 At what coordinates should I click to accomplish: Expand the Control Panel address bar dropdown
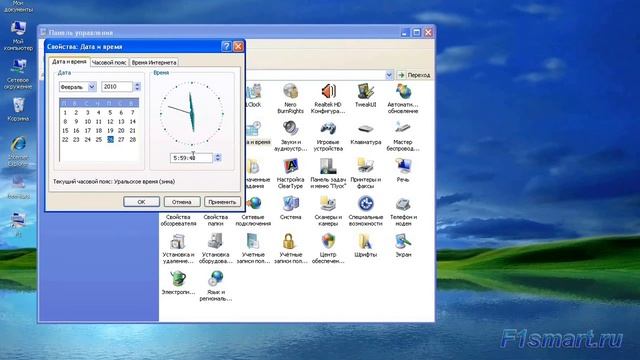point(389,75)
